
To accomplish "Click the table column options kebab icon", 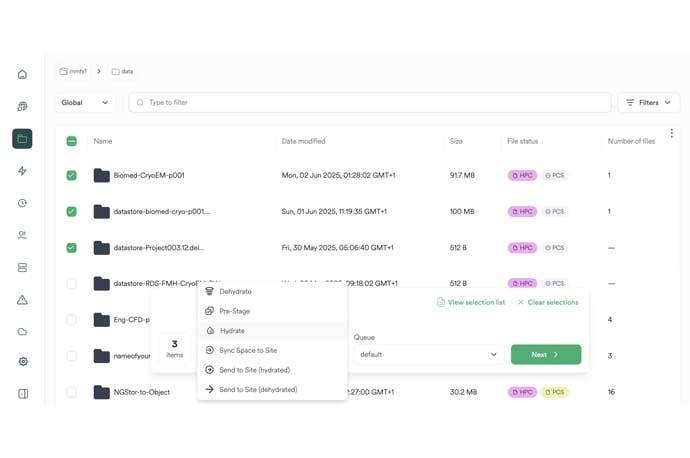I will click(671, 133).
